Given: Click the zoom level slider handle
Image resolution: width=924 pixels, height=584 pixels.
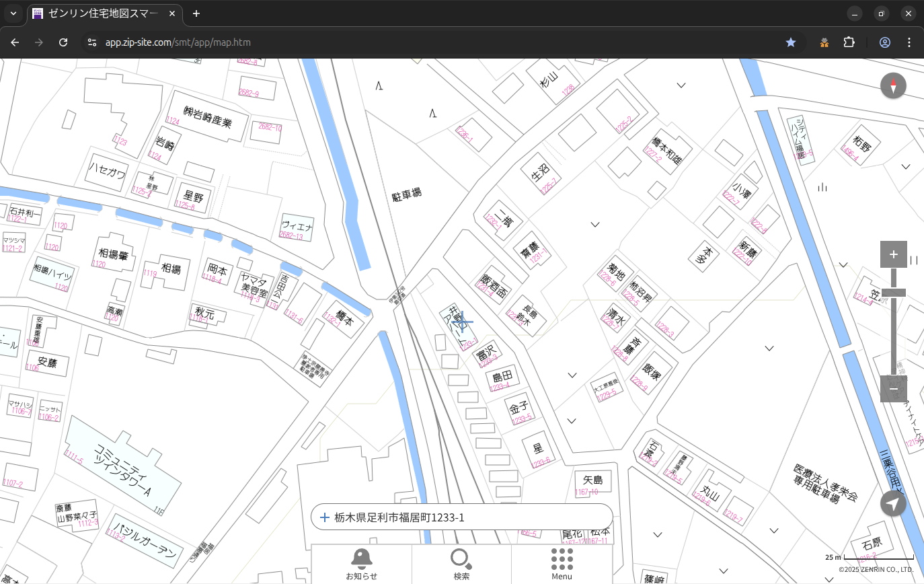Looking at the screenshot, I should 893,293.
